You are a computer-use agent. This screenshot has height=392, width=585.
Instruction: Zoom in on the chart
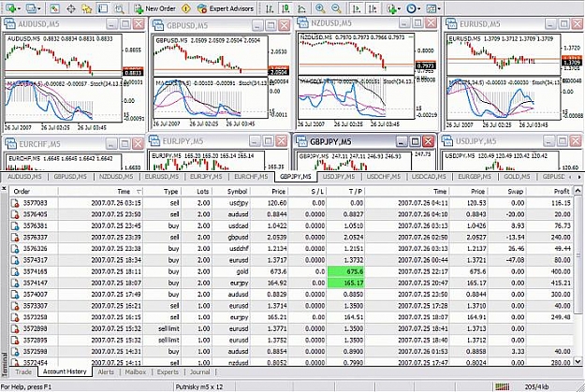point(320,8)
